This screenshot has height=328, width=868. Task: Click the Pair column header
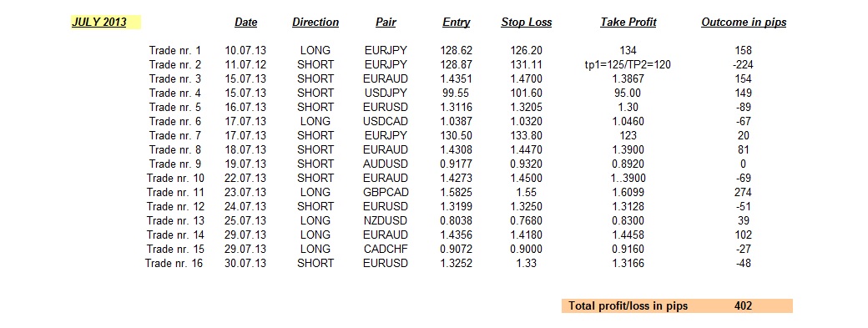[x=386, y=23]
